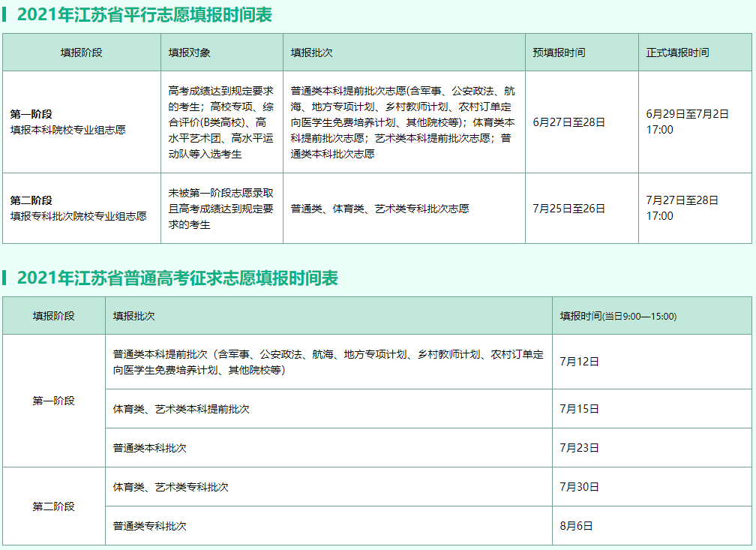Select the 普通类、体育类、艺术类专科批次志愿 cell
Viewport: 756px width, 550px height.
point(379,209)
